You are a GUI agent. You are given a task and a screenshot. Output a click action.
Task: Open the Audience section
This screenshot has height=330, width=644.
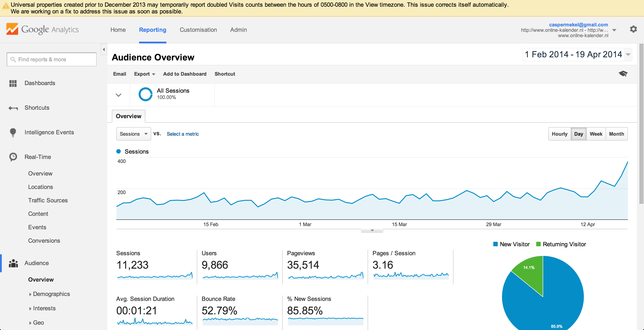pos(36,263)
